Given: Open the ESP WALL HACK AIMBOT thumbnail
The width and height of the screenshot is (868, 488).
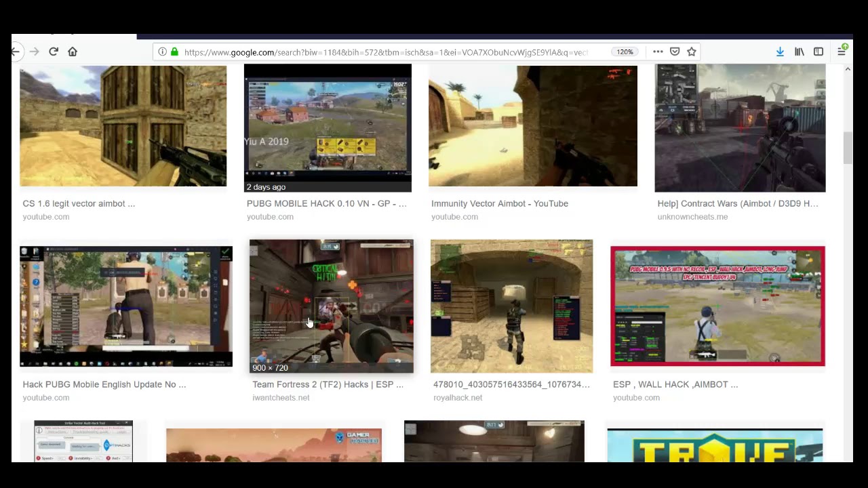Looking at the screenshot, I should click(717, 306).
